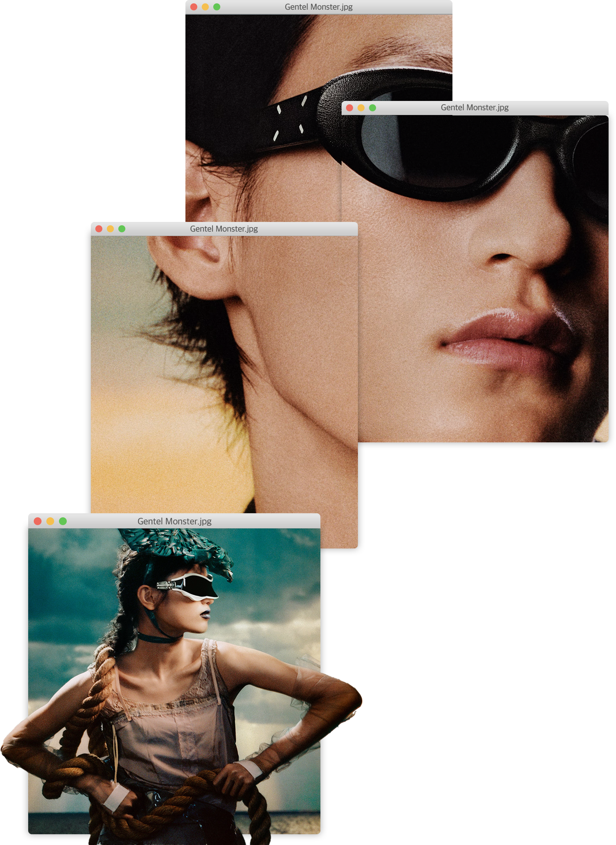Close the bottom window with the rope model
The image size is (616, 845).
coord(38,521)
